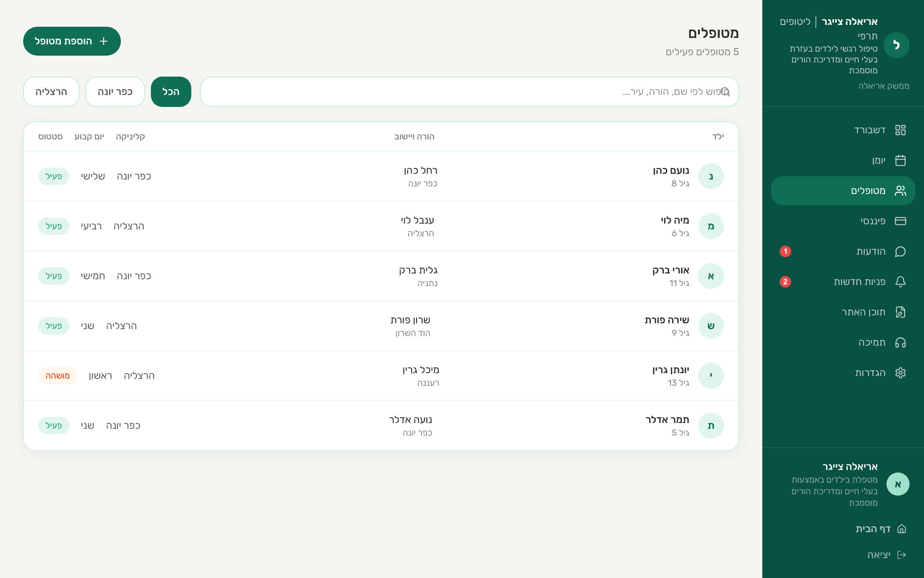The height and width of the screenshot is (578, 924).
Task: Click the א user avatar at sidebar bottom
Action: (897, 484)
